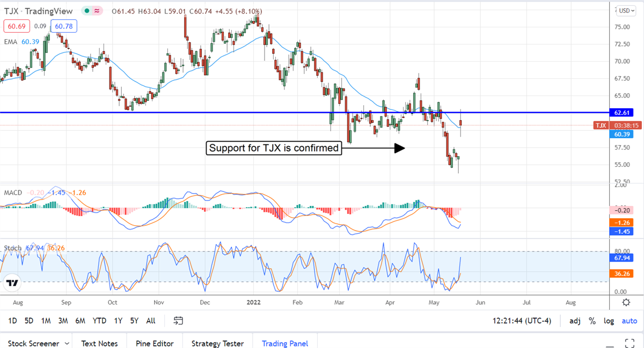Viewport: 644px width, 348px height.
Task: Select the 6M time range
Action: pyautogui.click(x=80, y=321)
